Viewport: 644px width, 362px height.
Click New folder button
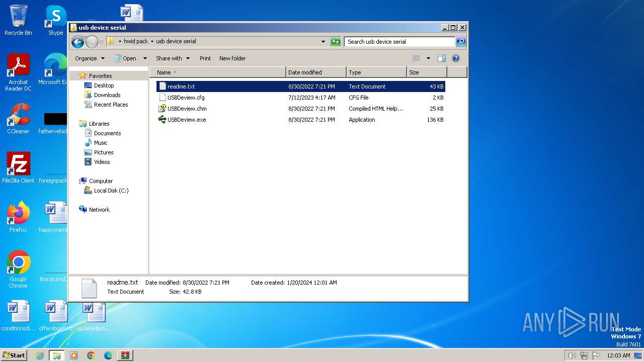232,58
